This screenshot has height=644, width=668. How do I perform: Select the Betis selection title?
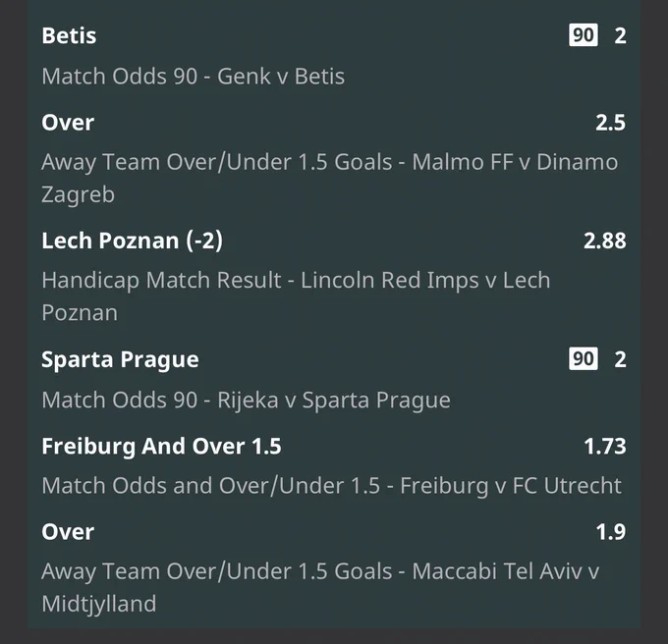69,35
